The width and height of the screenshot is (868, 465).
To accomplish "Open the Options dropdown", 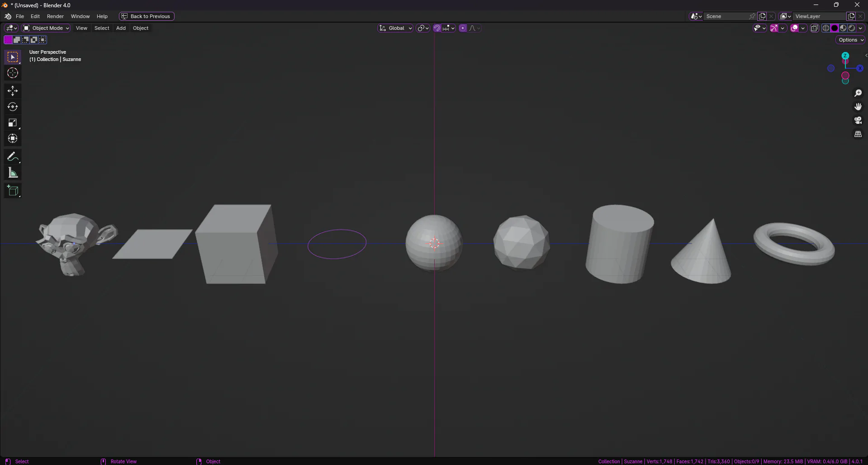I will click(x=851, y=40).
